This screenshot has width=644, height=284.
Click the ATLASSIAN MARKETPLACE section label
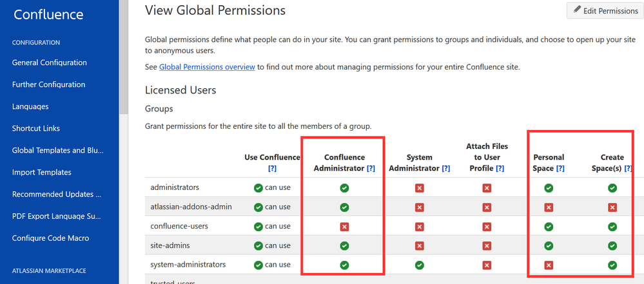(x=49, y=270)
